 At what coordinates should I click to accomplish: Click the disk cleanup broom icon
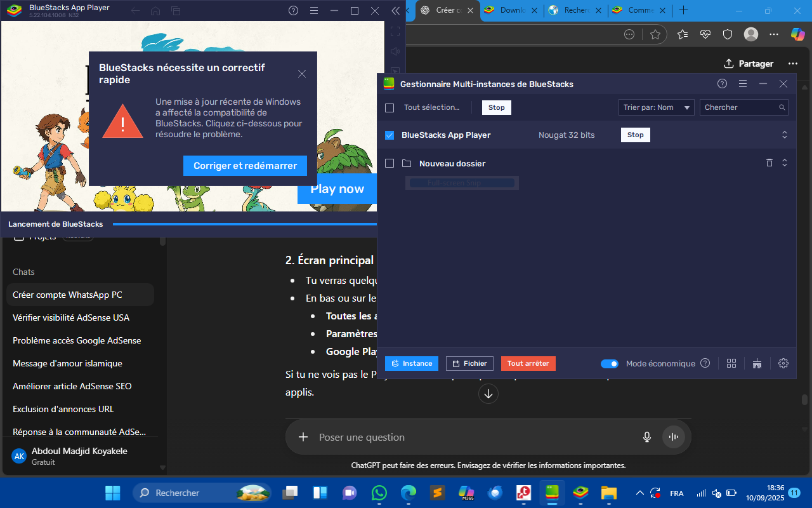[x=757, y=363]
